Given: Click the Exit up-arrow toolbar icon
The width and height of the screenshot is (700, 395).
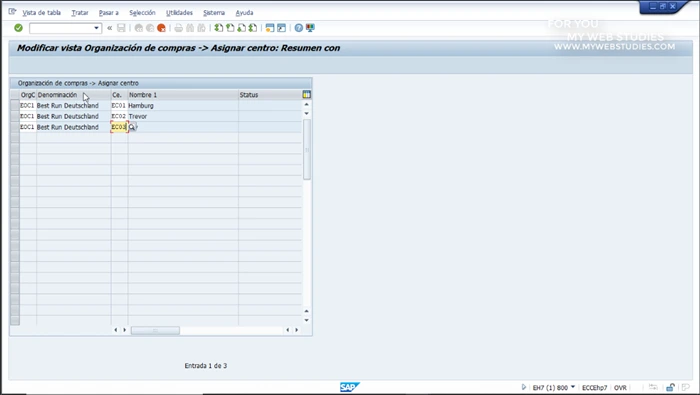Looking at the screenshot, I should click(150, 28).
